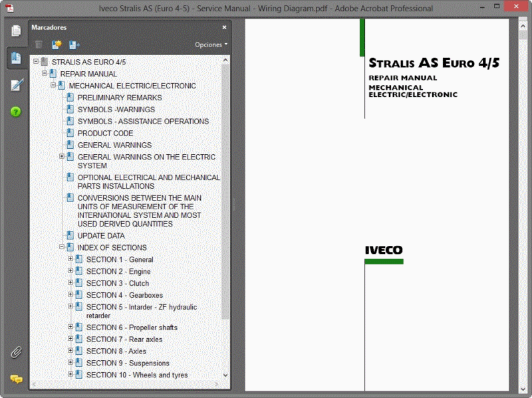Image resolution: width=532 pixels, height=398 pixels.
Task: Open the Attachments paperclip panel
Action: tap(16, 352)
